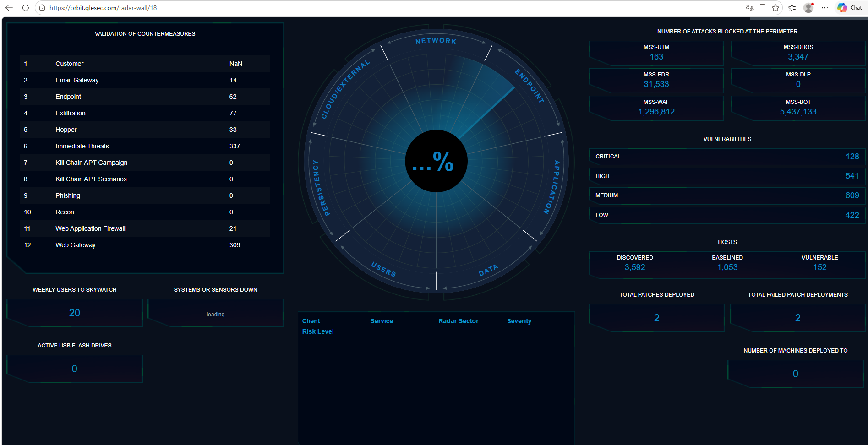The width and height of the screenshot is (868, 445).
Task: Click the Systems or Sensors Down loading card
Action: click(x=216, y=313)
